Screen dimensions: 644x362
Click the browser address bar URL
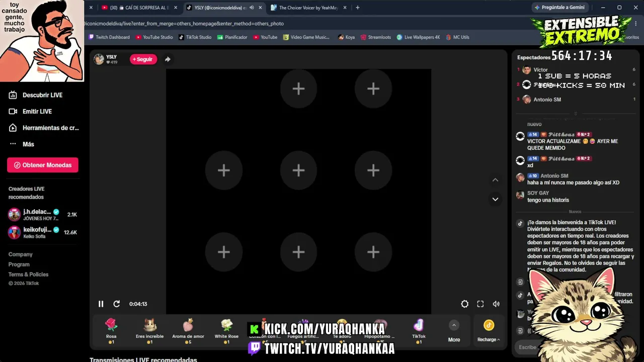tap(184, 24)
